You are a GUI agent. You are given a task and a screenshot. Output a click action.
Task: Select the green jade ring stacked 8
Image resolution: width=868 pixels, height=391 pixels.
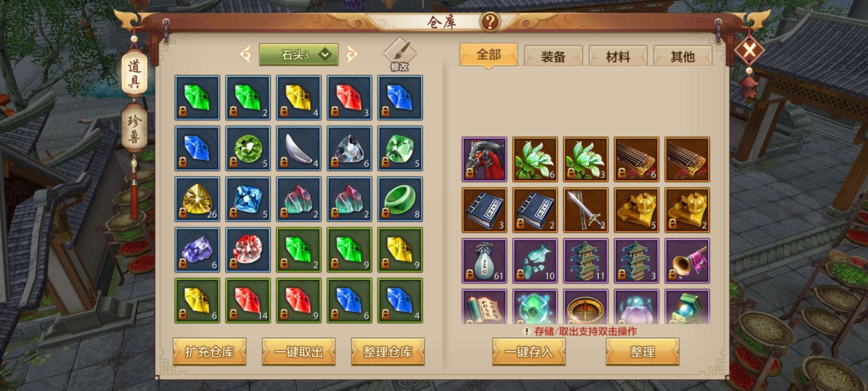(x=400, y=199)
